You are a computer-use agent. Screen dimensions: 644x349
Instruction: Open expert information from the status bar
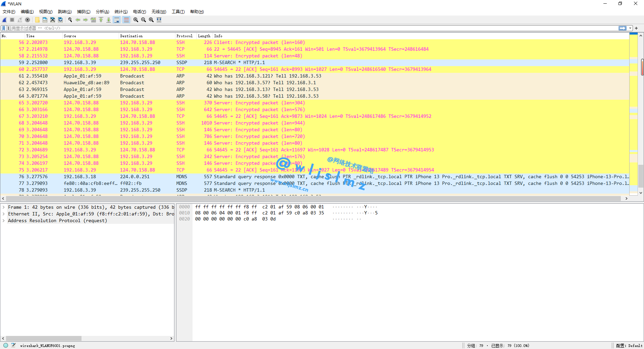5,346
